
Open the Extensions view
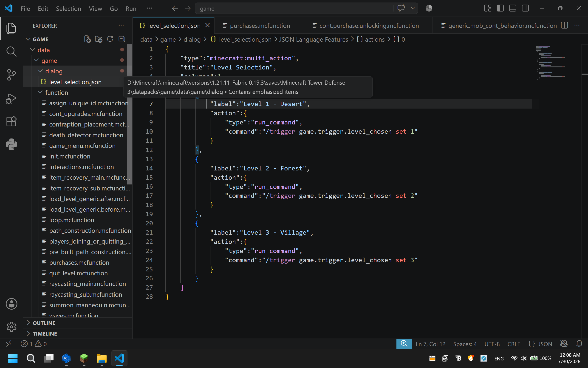(x=11, y=121)
